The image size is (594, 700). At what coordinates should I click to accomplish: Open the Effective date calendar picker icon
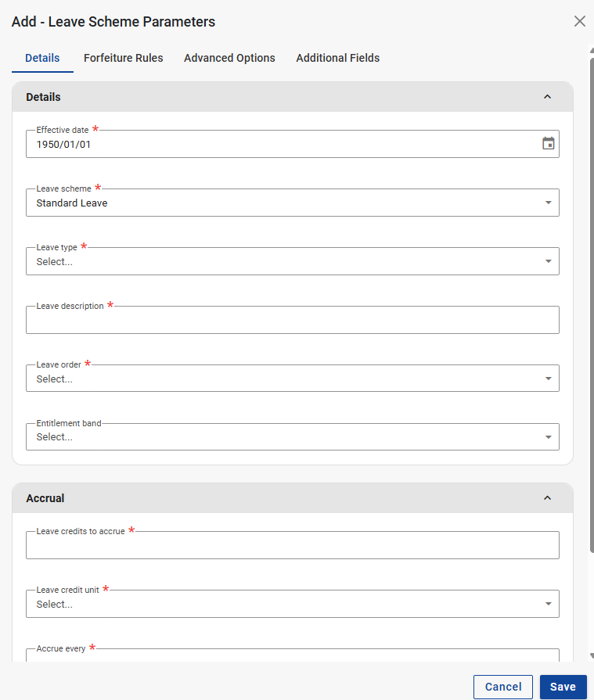point(548,144)
